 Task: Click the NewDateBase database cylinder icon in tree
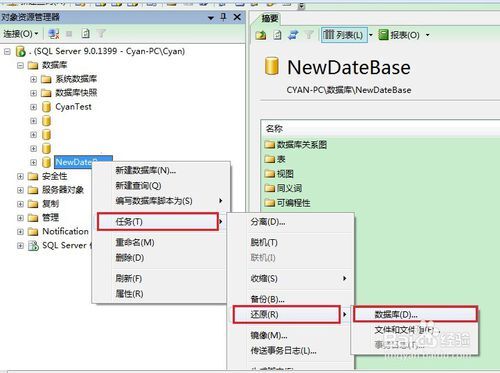tap(47, 162)
